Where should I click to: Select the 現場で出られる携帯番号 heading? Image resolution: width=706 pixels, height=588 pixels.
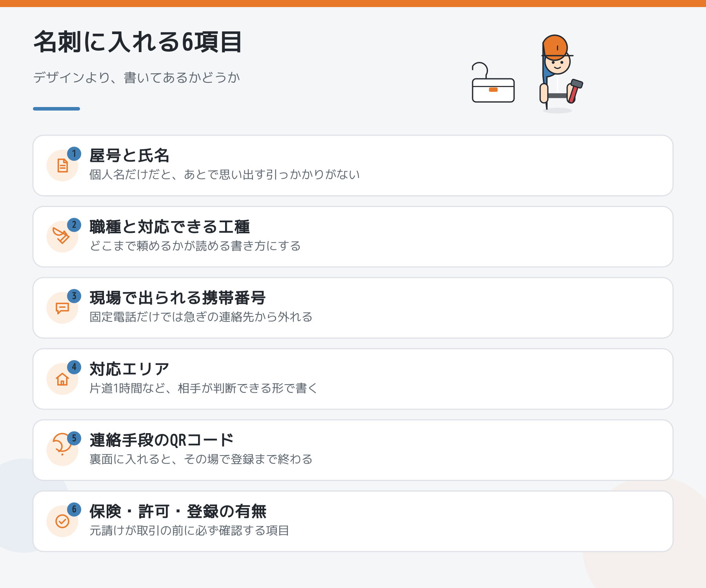[x=177, y=298]
